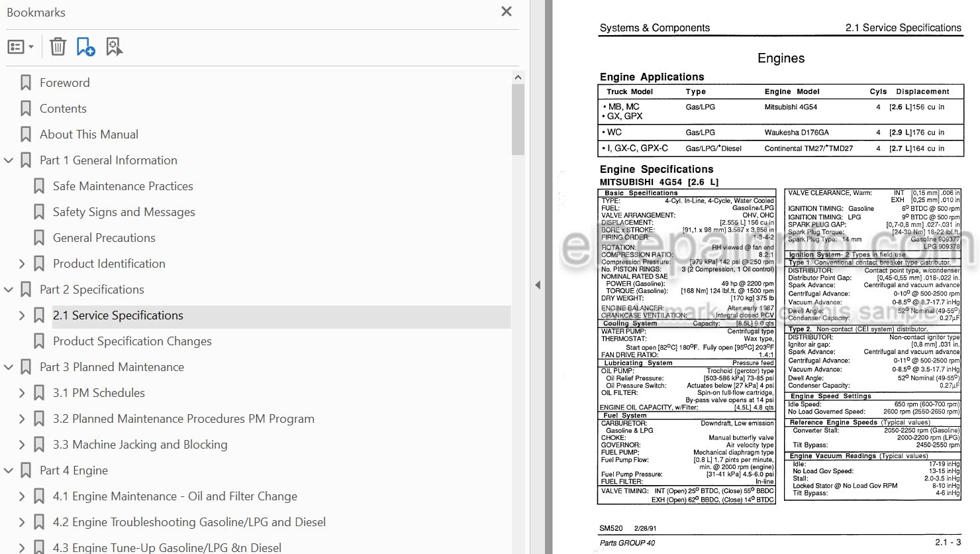980x554 pixels.
Task: Open Product Identification bookmark
Action: 109,264
